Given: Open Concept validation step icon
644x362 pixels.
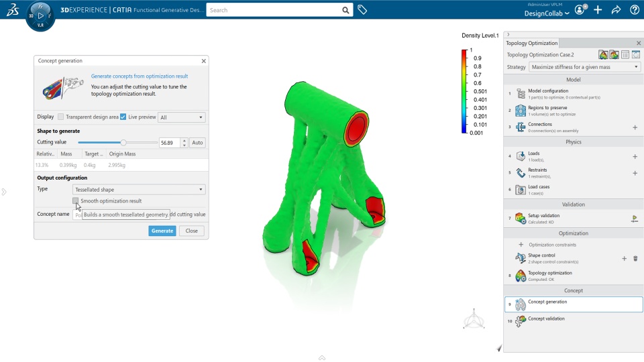Looking at the screenshot, I should point(521,321).
